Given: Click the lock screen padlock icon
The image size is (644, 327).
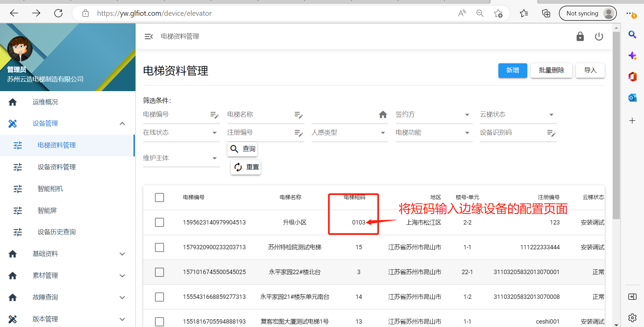Looking at the screenshot, I should pos(580,37).
